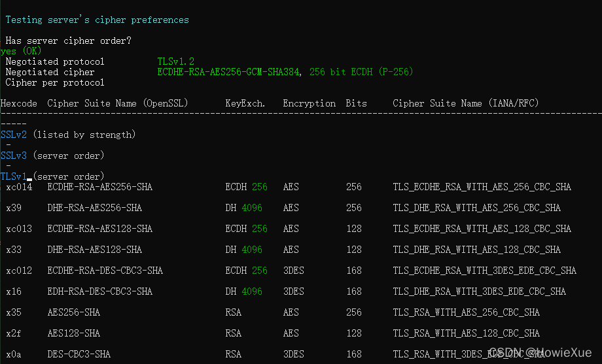Click the blue 'SSLv2' protocol label
The image size is (602, 364).
14,135
